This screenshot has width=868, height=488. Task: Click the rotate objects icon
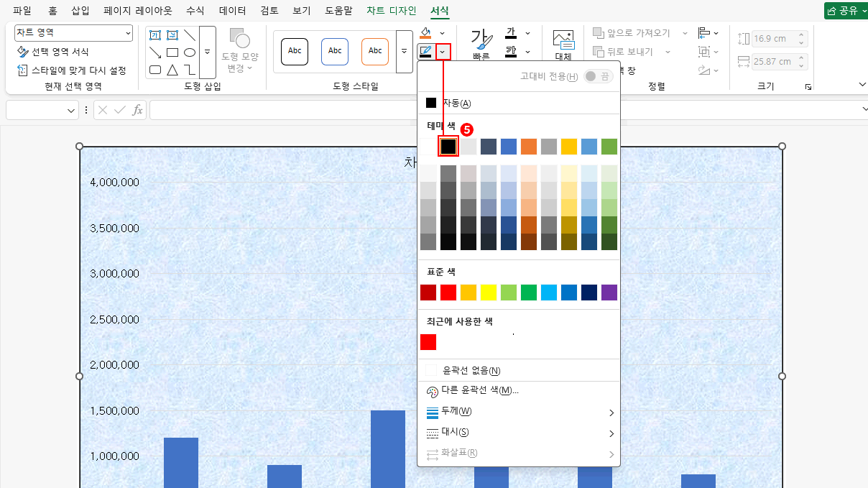[x=703, y=70]
